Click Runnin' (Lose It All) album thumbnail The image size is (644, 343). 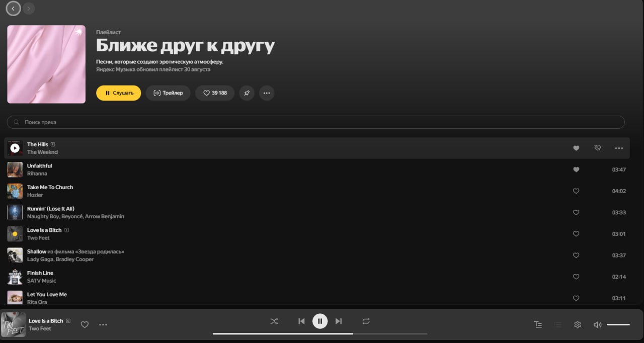(x=15, y=212)
